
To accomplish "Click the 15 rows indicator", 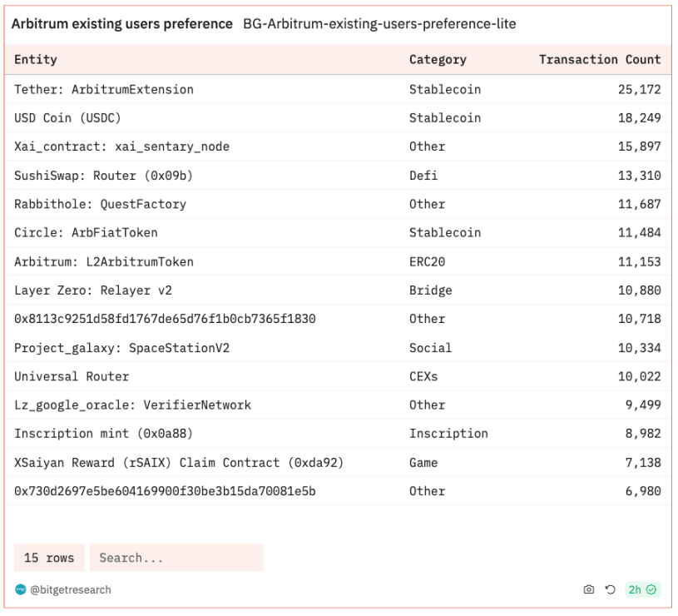I will tap(48, 558).
